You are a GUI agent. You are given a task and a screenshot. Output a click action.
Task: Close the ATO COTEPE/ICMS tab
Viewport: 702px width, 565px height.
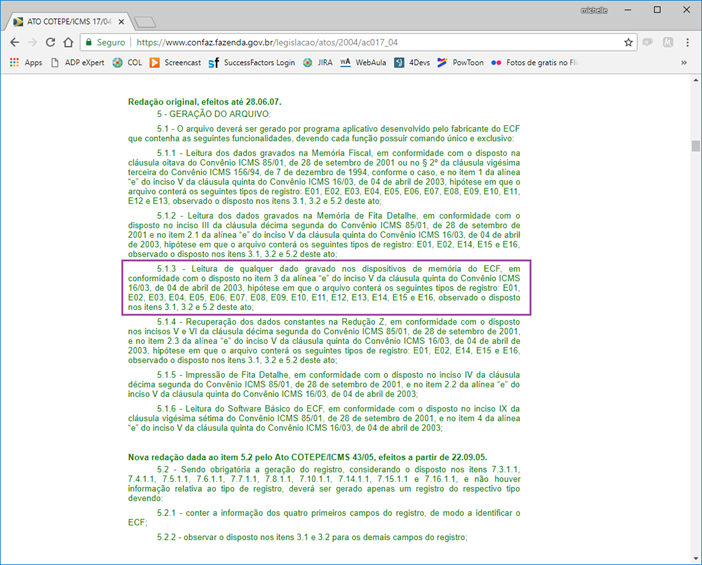[121, 21]
